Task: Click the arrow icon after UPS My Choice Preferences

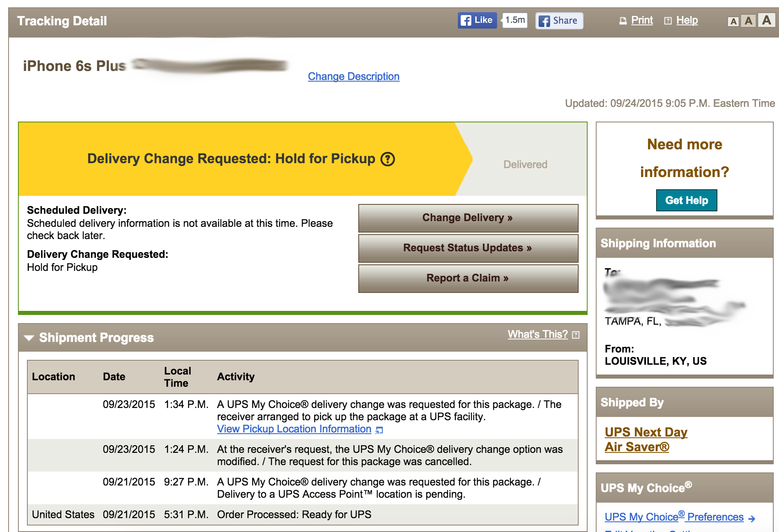Action: (x=752, y=519)
